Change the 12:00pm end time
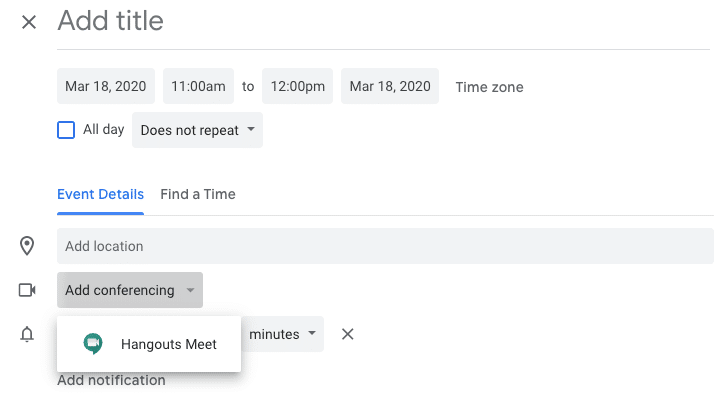The height and width of the screenshot is (400, 714). coord(297,87)
